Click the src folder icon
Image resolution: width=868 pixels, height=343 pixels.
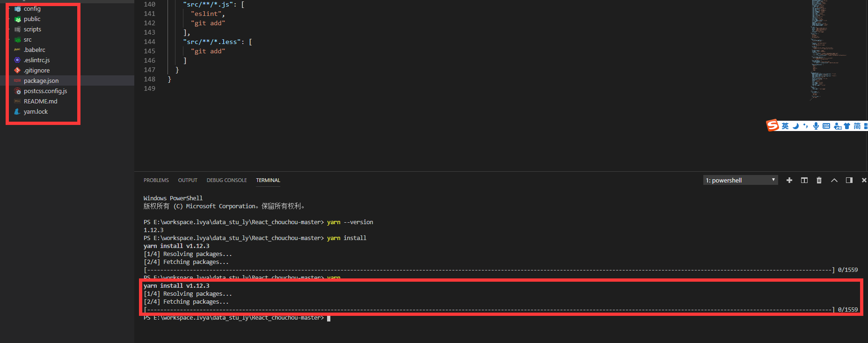click(x=17, y=40)
